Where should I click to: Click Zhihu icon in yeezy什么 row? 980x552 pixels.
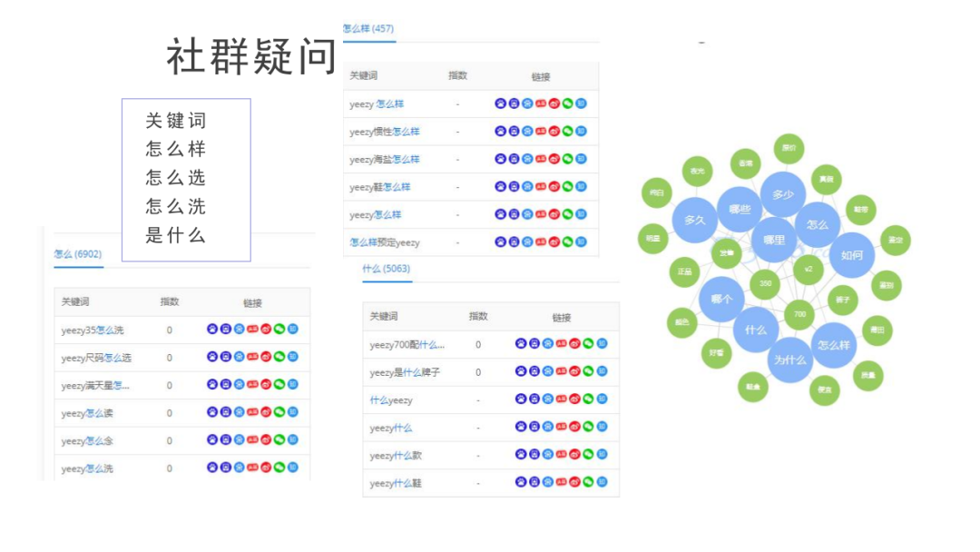[602, 427]
